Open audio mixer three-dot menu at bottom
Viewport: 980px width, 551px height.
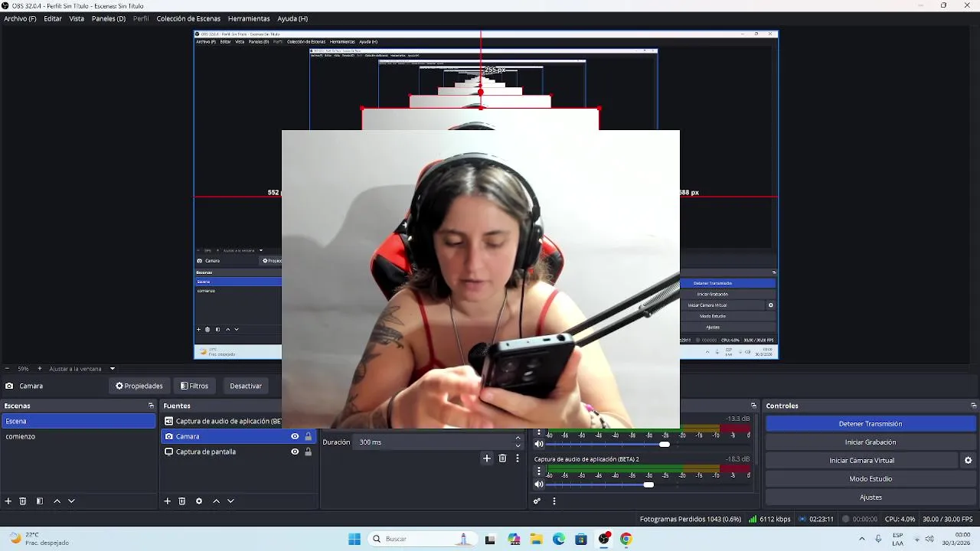(554, 501)
